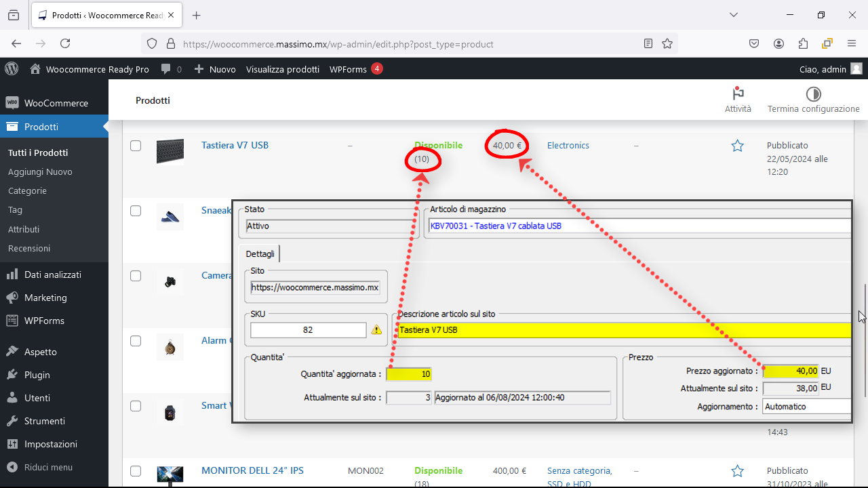Image resolution: width=868 pixels, height=488 pixels.
Task: Select the Camera product row checkbox
Action: tap(136, 276)
